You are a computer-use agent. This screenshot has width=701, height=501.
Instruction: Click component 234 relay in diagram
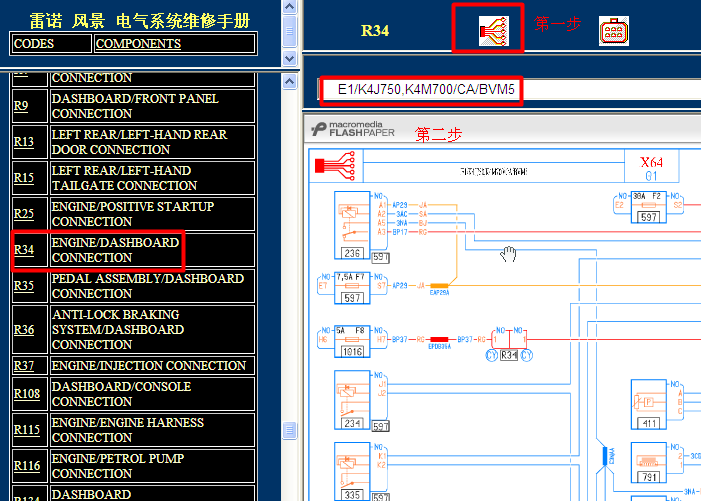coord(352,400)
